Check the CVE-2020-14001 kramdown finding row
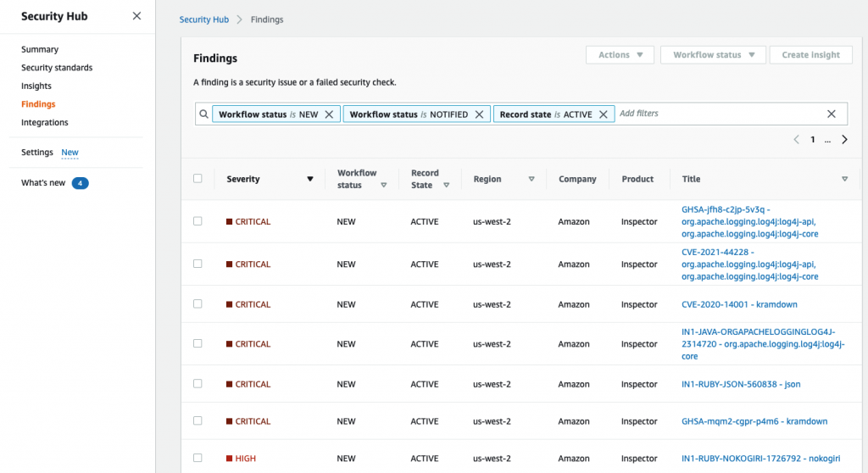868x473 pixels. [198, 303]
